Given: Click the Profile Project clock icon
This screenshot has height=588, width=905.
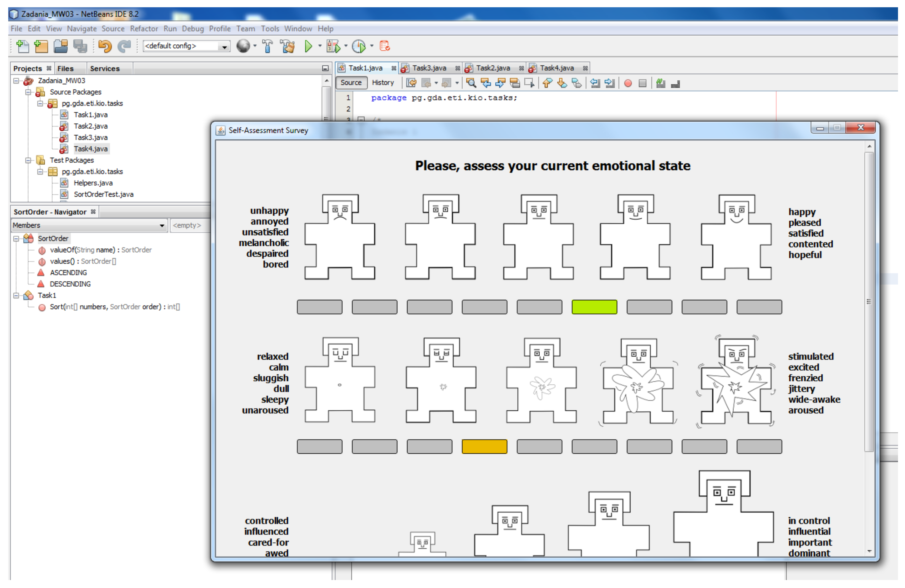Looking at the screenshot, I should (359, 46).
